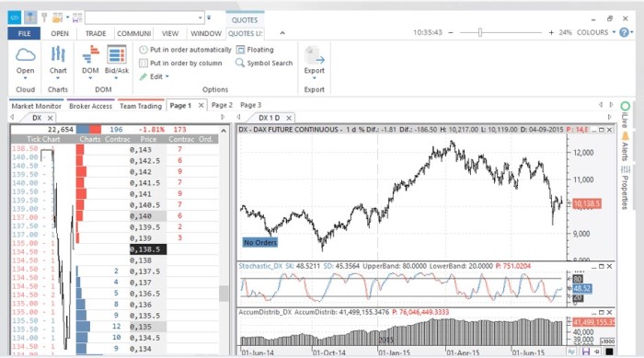The height and width of the screenshot is (358, 644).
Task: Switch to the Page 3 tab
Action: 250,105
